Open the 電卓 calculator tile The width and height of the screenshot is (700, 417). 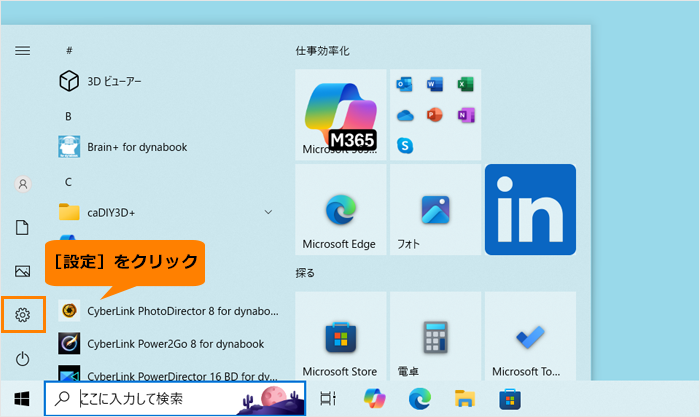[x=436, y=336]
